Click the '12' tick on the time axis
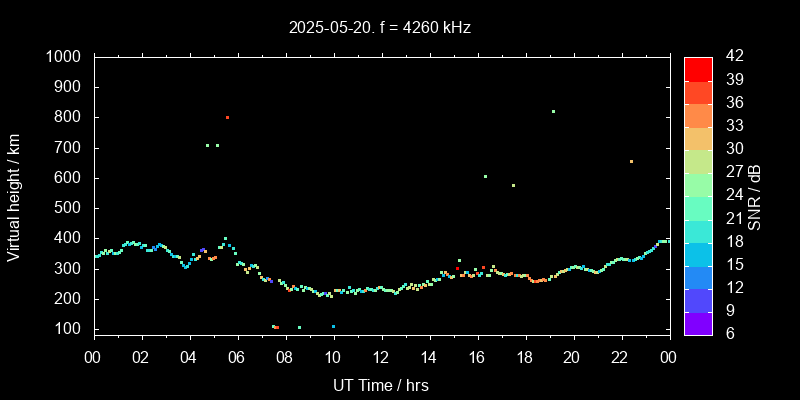Screen dimensions: 800x400 [380, 357]
